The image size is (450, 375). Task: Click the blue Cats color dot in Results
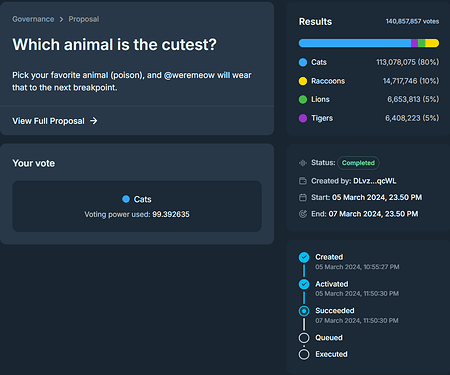tap(303, 62)
